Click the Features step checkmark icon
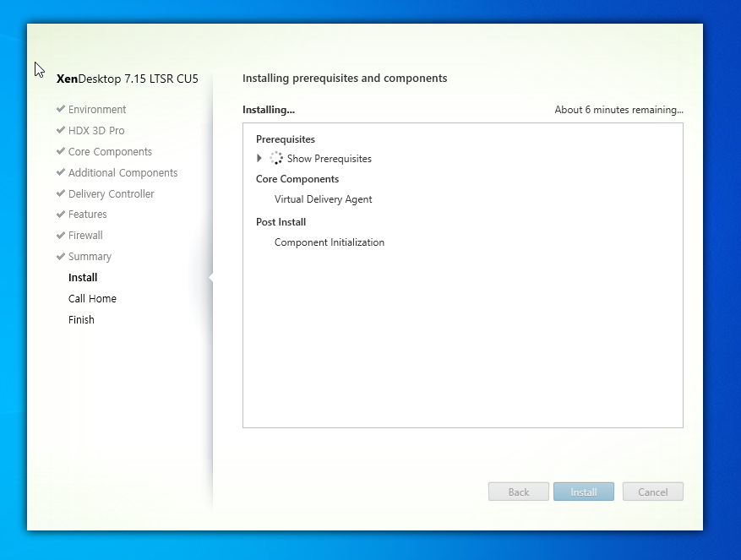Image resolution: width=741 pixels, height=560 pixels. (x=61, y=214)
